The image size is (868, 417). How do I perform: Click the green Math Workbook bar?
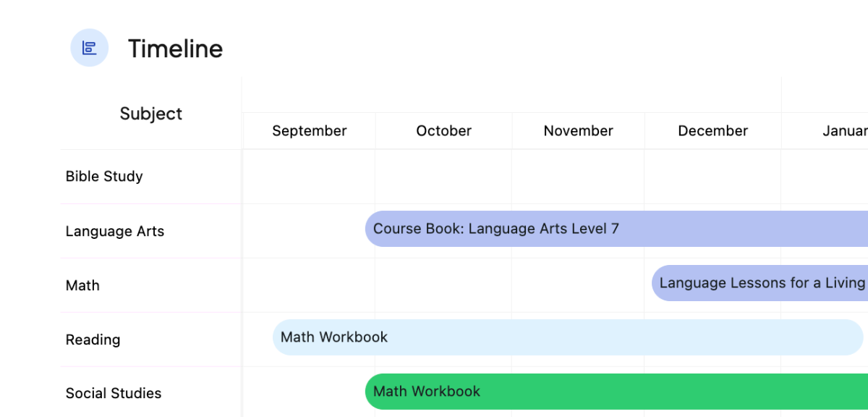click(x=615, y=392)
